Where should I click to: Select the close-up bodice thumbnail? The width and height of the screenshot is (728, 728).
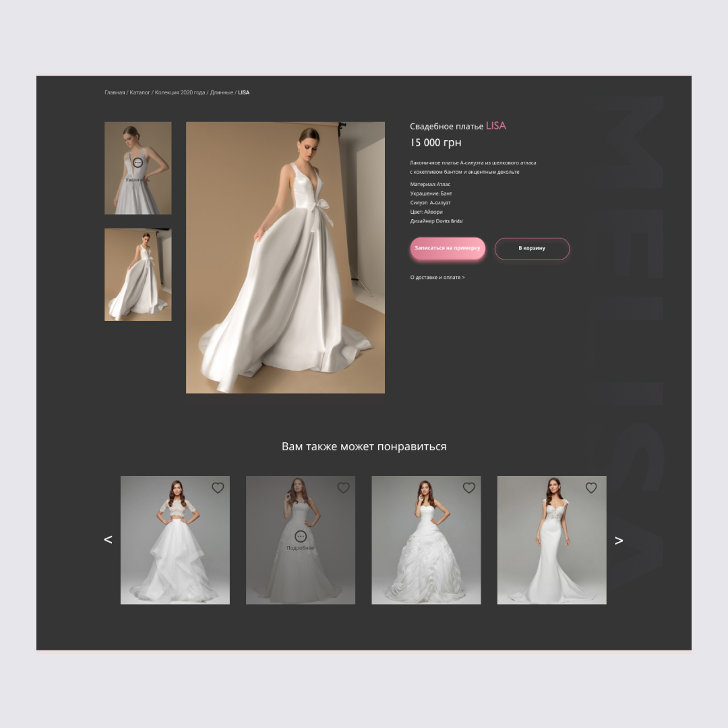(x=138, y=168)
